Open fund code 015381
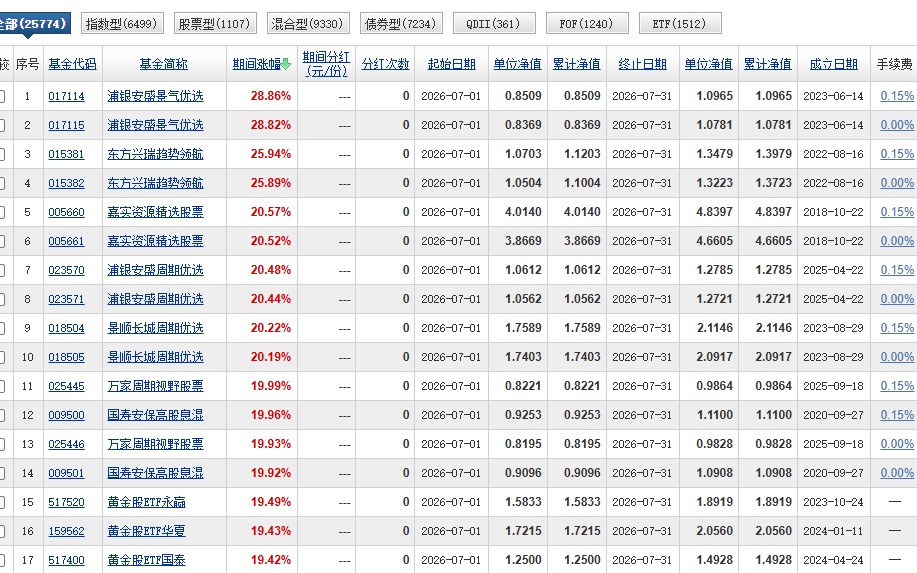The height and width of the screenshot is (573, 917). coord(66,154)
